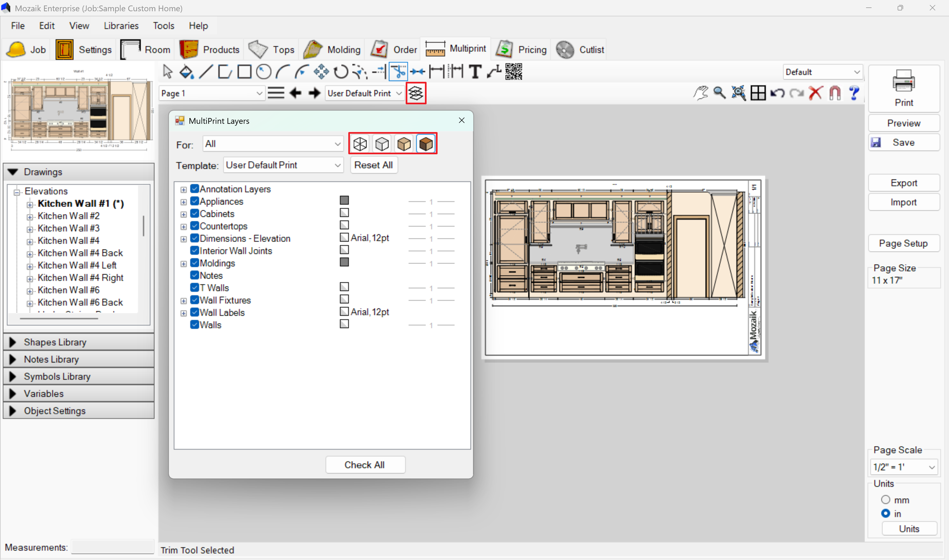Click the Moldings layer color swatch
Image resolution: width=949 pixels, height=560 pixels.
click(x=344, y=262)
